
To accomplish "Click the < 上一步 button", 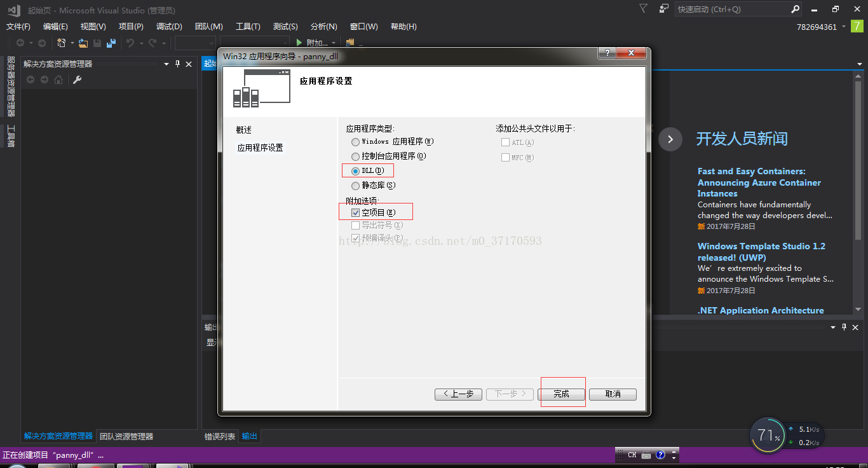I will tap(458, 394).
